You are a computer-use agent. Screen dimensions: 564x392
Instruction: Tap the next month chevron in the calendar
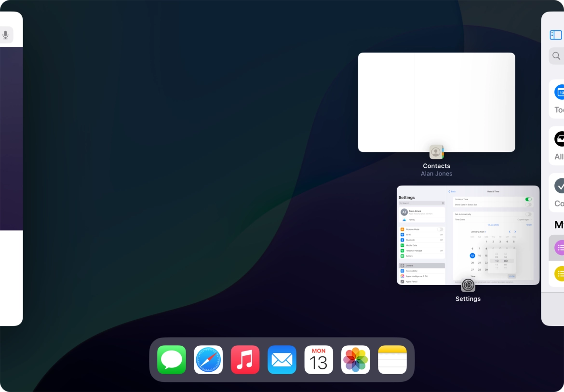pyautogui.click(x=515, y=232)
